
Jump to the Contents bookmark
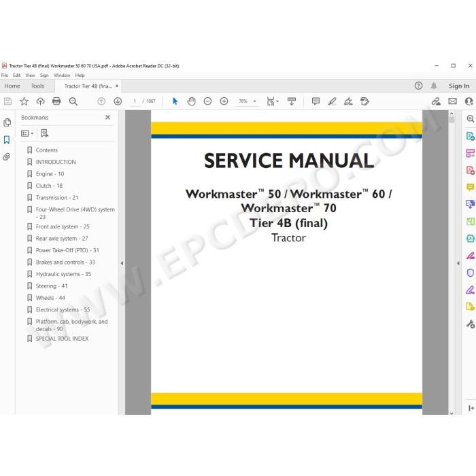[x=46, y=150]
